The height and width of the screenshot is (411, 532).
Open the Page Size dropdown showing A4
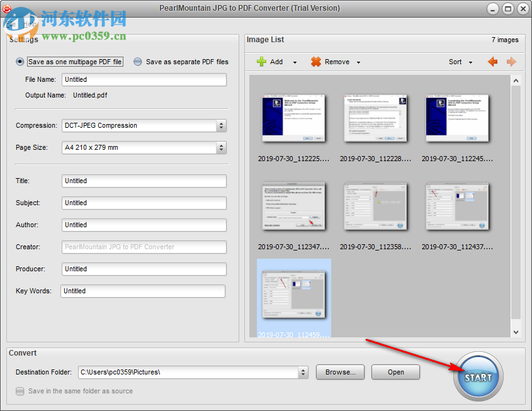pos(221,147)
